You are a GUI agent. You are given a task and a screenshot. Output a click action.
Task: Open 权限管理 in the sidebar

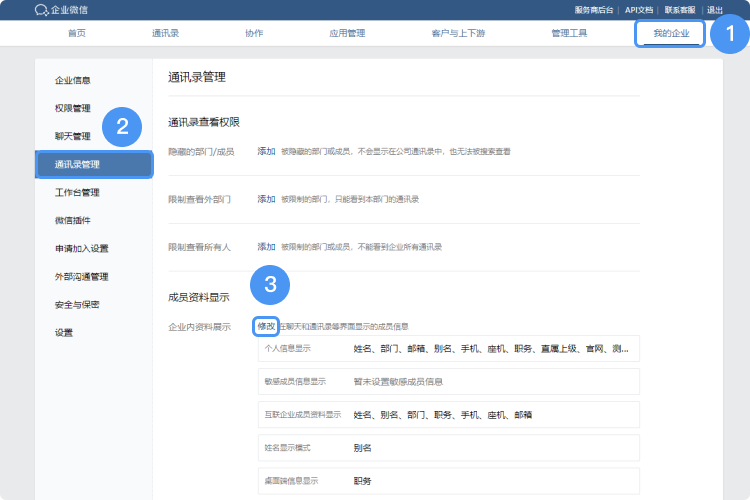click(73, 108)
